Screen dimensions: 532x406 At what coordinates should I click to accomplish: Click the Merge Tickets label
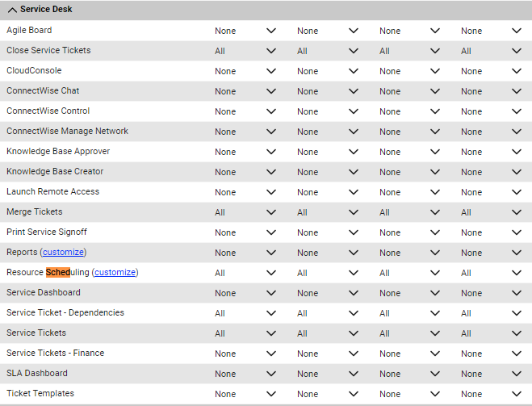point(35,211)
